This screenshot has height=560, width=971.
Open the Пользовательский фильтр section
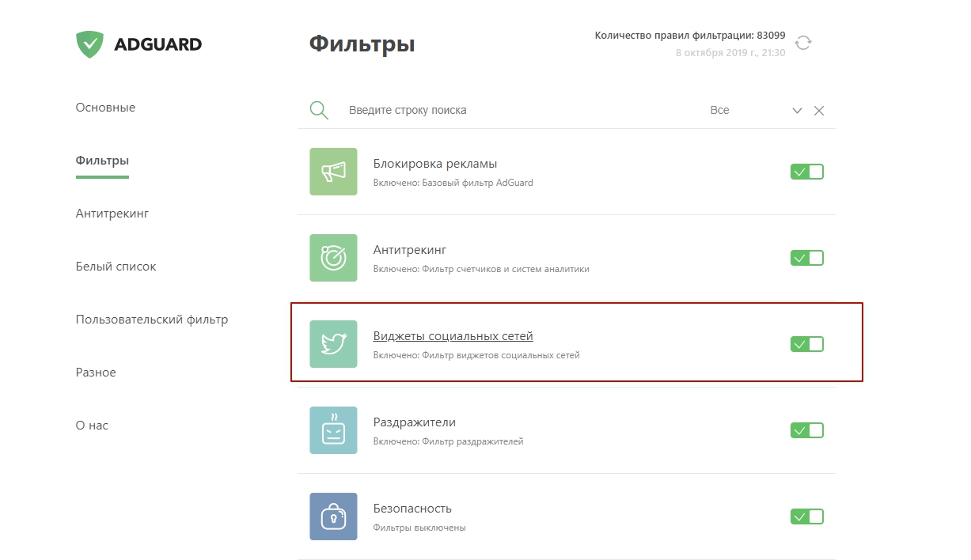151,320
